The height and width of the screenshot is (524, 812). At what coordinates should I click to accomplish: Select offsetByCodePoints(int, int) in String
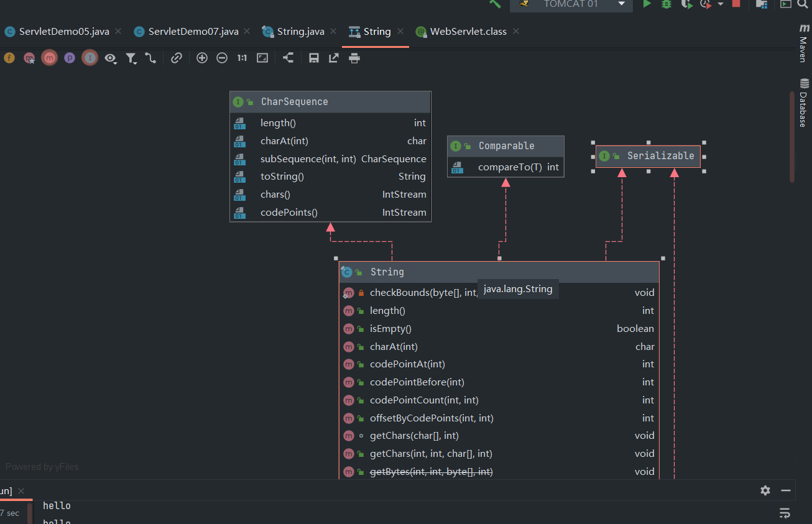(499, 418)
